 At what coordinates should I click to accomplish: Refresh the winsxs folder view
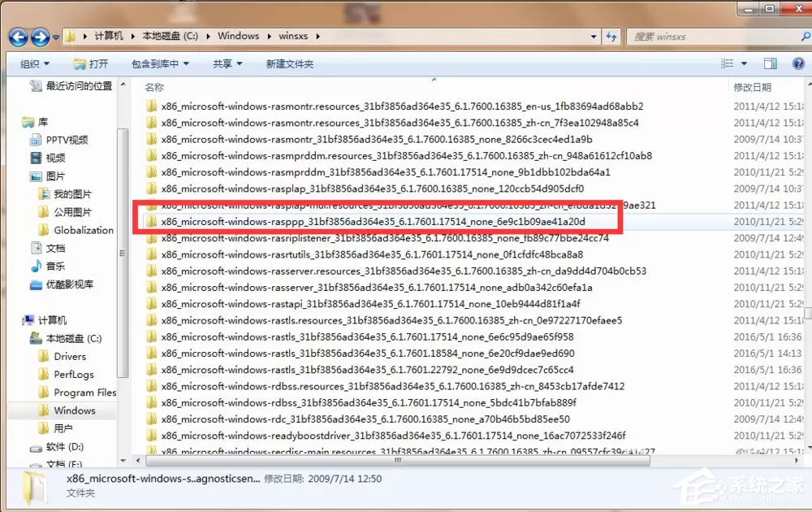611,37
